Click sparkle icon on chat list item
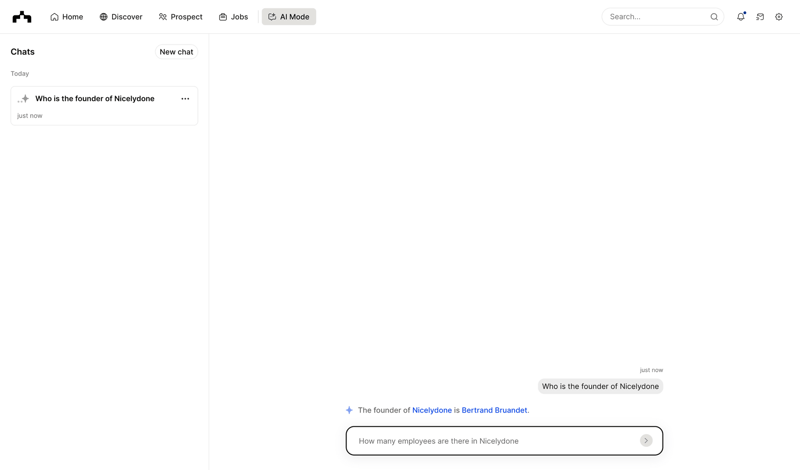The height and width of the screenshot is (470, 800). point(23,98)
